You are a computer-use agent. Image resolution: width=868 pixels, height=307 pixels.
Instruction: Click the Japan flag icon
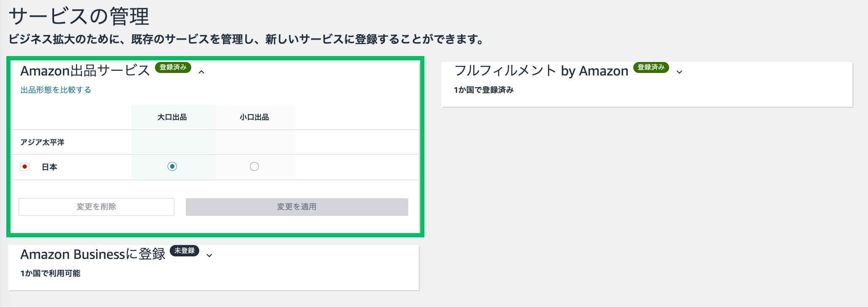point(25,167)
